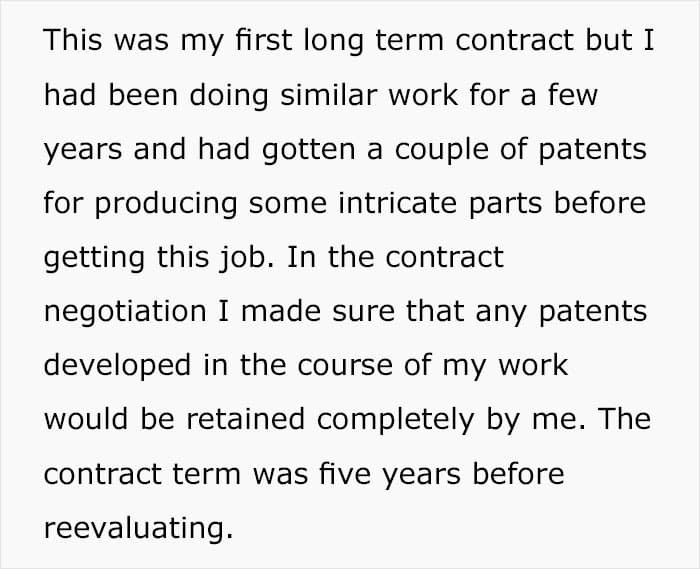
Task: Click the word 'getting' in fifth line
Action: 95,258
